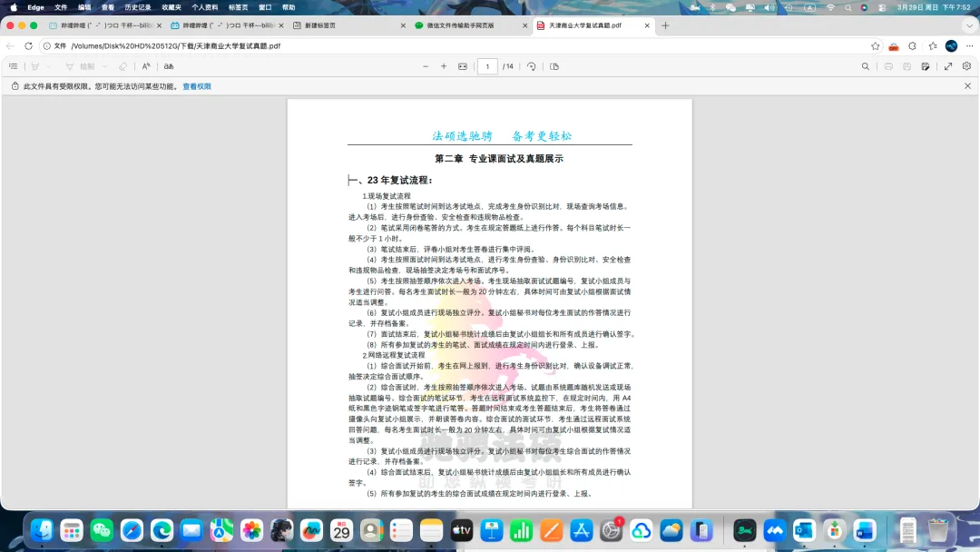Open search within the PDF document
The height and width of the screenshot is (552, 980).
866,65
